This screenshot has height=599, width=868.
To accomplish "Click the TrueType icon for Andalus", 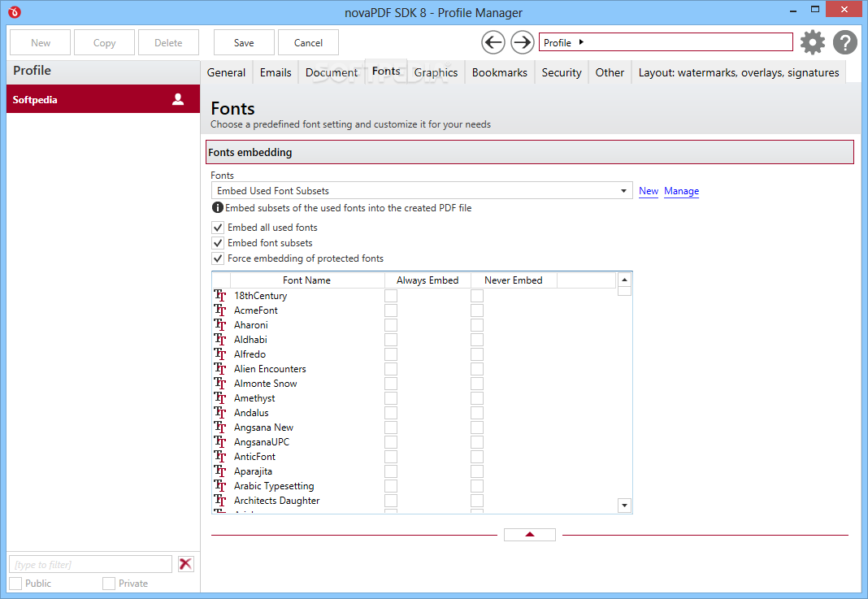I will tap(219, 412).
